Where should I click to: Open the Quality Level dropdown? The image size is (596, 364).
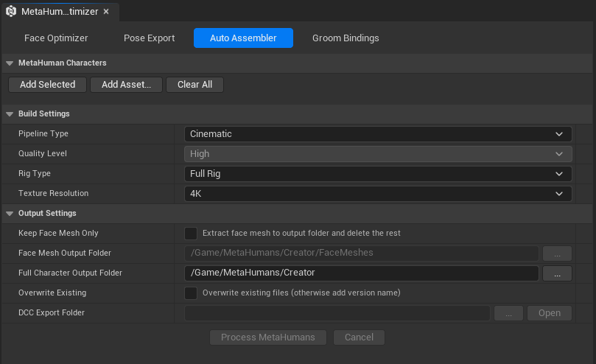(378, 154)
